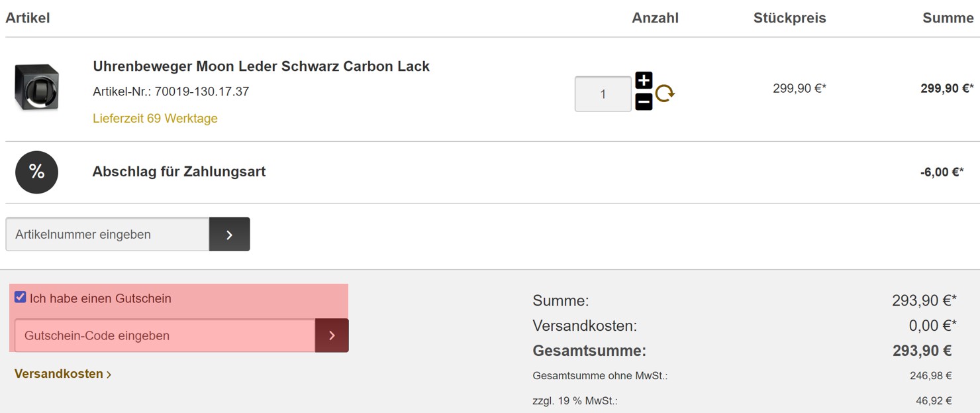
Task: Click the Anzahl column header
Action: click(x=656, y=18)
